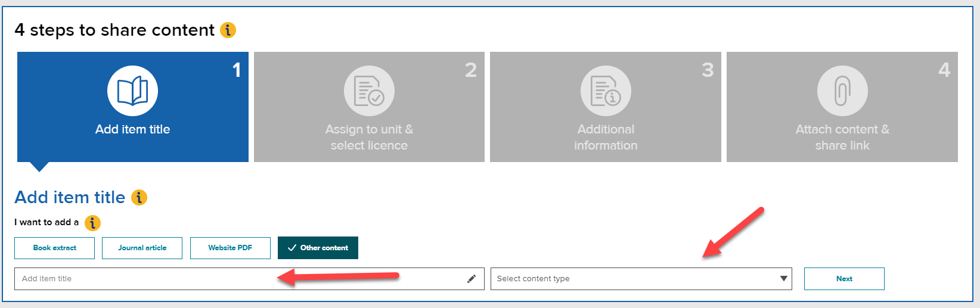Click the '4 steps to share content' heading
This screenshot has height=308, width=980.
(114, 30)
